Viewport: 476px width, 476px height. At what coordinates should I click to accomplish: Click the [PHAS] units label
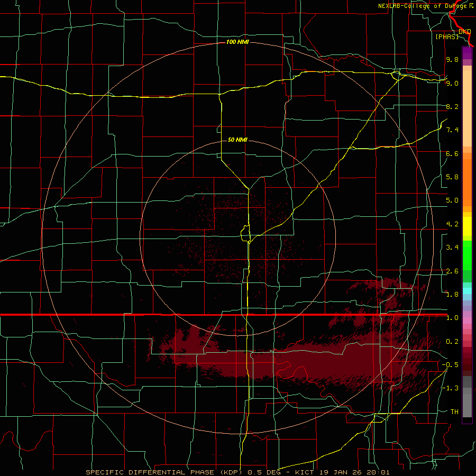(447, 36)
